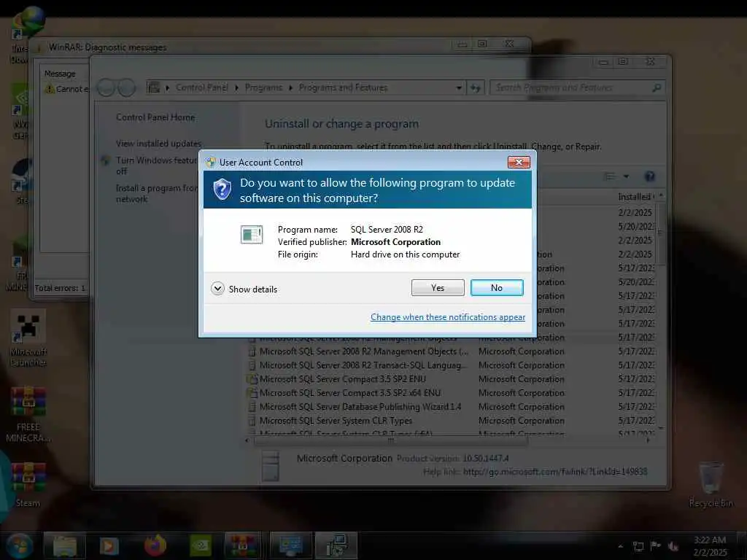Open the view options dropdown arrow
Screen dimensions: 747x560
(627, 176)
